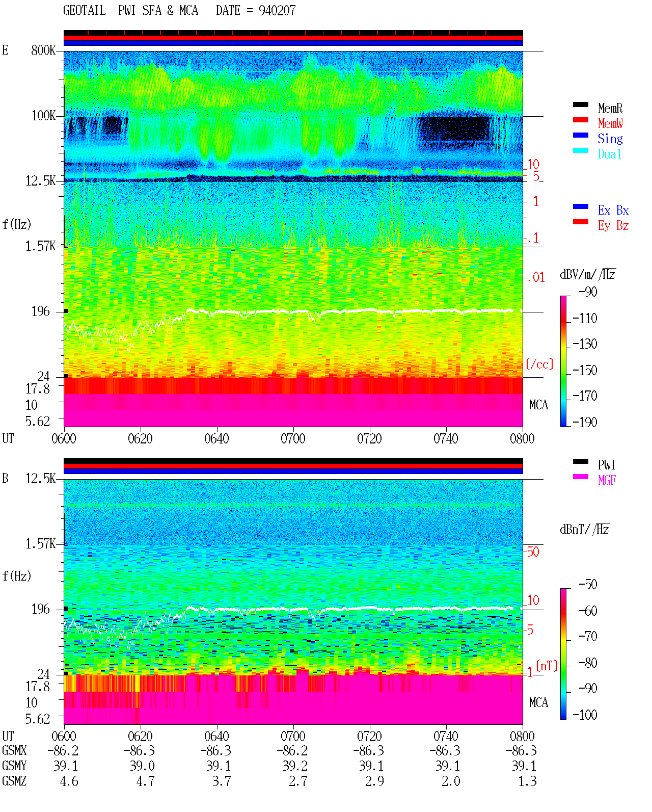Click the B panel red status bar
Image resolution: width=652 pixels, height=812 pixels.
click(293, 466)
